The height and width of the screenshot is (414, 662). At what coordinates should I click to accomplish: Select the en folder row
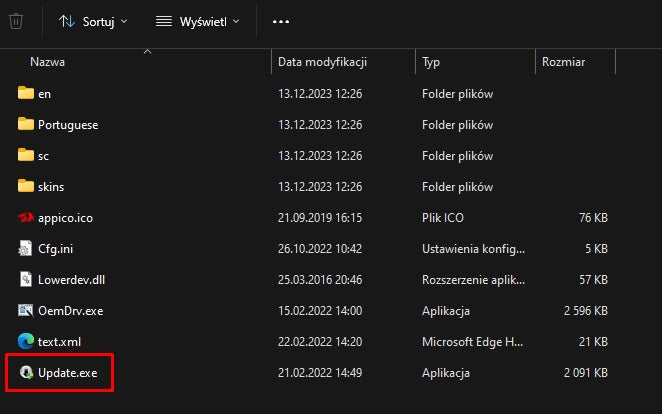click(x=312, y=93)
